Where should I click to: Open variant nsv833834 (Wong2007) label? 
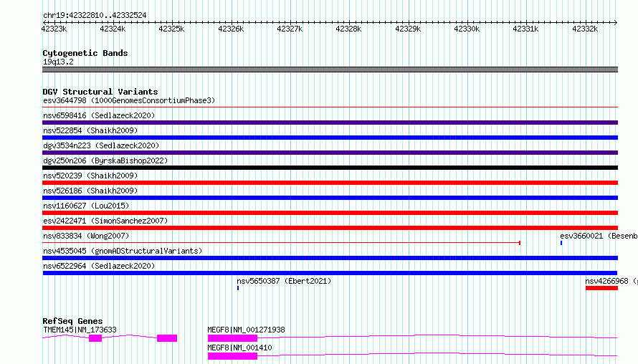click(x=86, y=236)
